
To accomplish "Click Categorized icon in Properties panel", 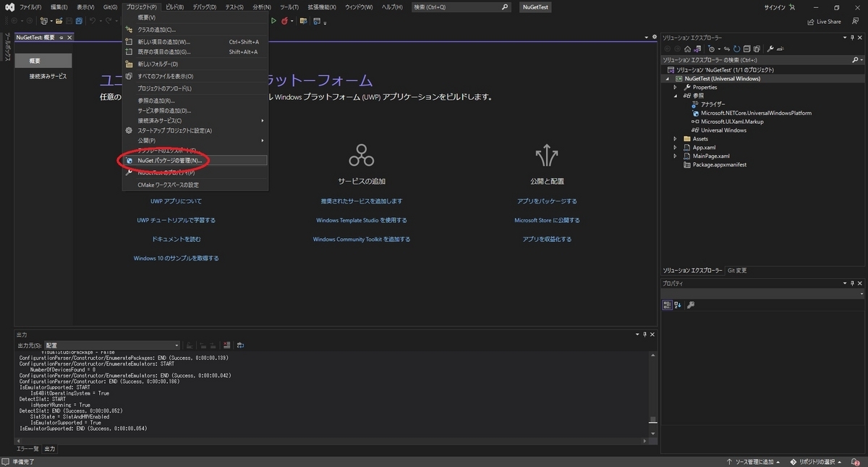I will click(x=668, y=305).
